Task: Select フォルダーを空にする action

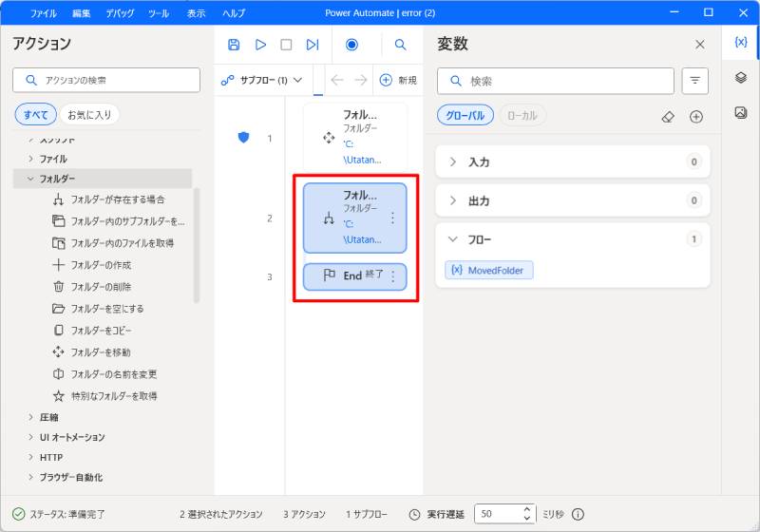Action: [x=98, y=309]
